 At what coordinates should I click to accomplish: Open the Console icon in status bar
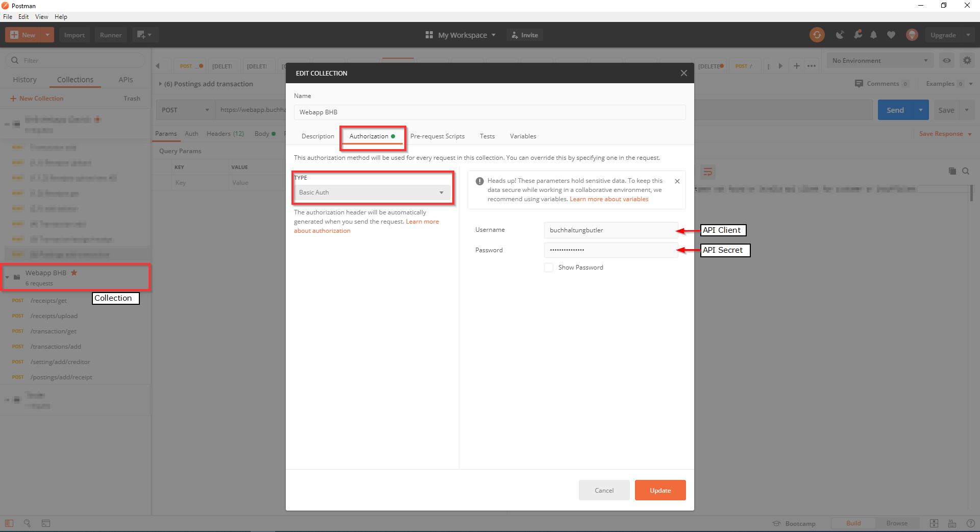pos(46,523)
